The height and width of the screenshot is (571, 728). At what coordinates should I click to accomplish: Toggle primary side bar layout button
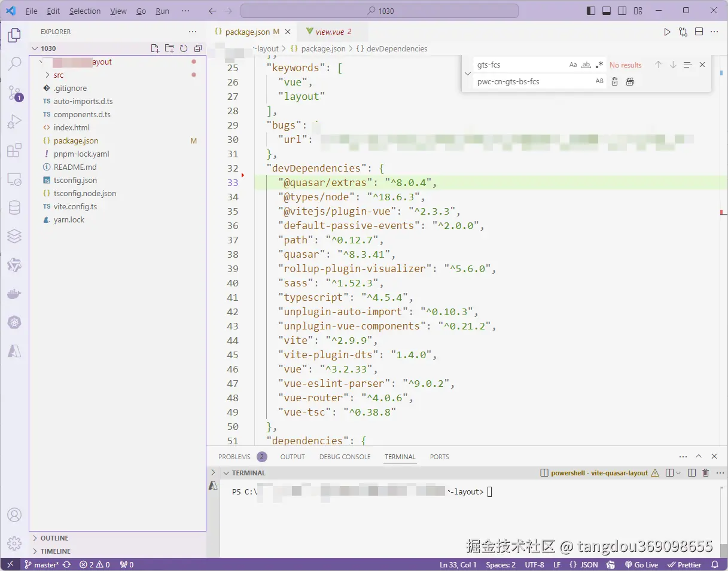pyautogui.click(x=591, y=11)
